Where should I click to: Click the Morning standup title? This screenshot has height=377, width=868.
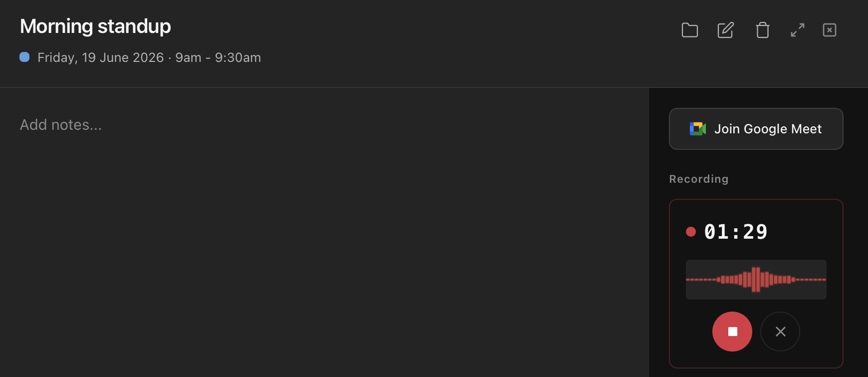[x=95, y=26]
